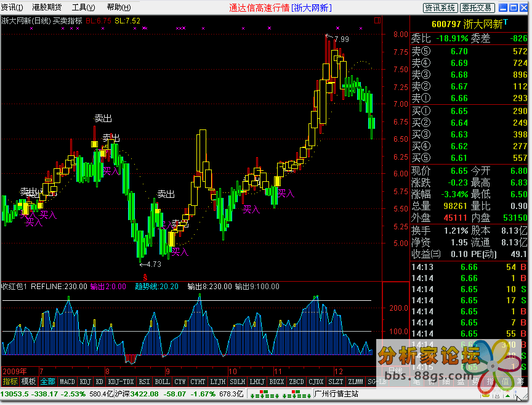Select the 全部 tab
The width and height of the screenshot is (532, 405).
click(47, 382)
